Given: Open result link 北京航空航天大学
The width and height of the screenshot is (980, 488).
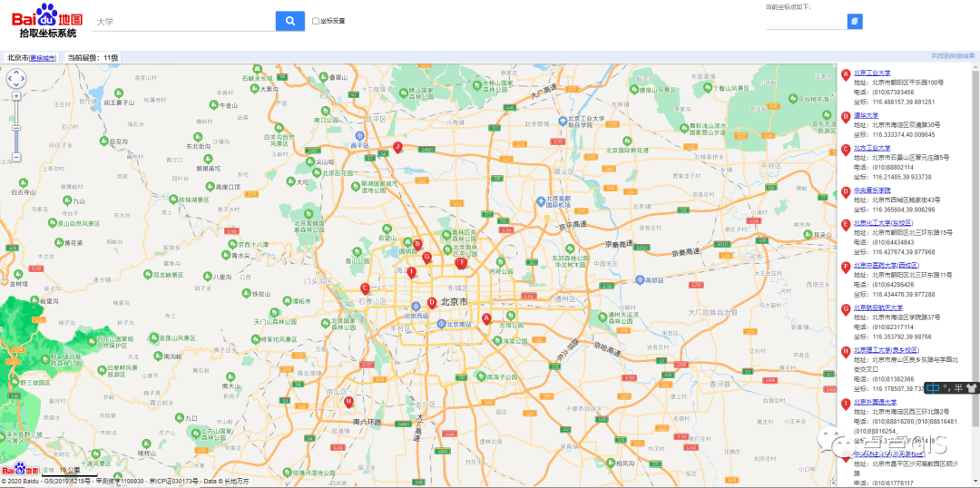Looking at the screenshot, I should [x=878, y=307].
